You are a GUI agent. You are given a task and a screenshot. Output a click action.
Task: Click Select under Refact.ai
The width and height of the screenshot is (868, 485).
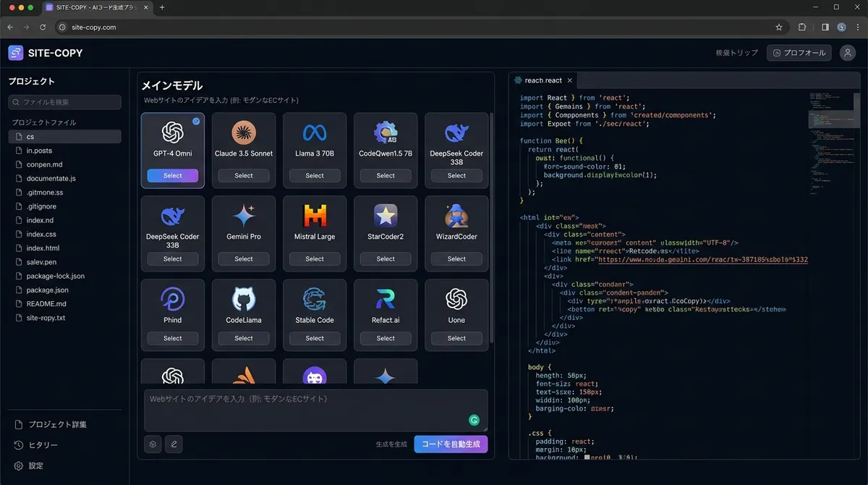(x=386, y=338)
